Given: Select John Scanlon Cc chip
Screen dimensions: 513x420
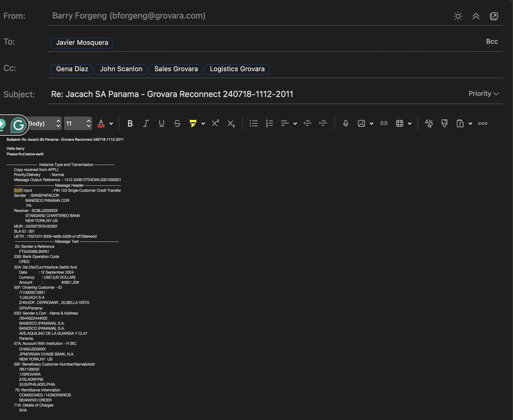Looking at the screenshot, I should click(x=120, y=69).
